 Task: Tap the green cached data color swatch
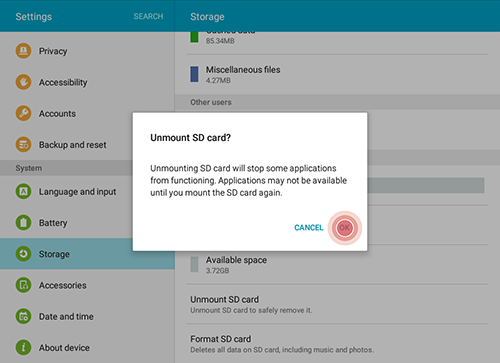click(194, 37)
